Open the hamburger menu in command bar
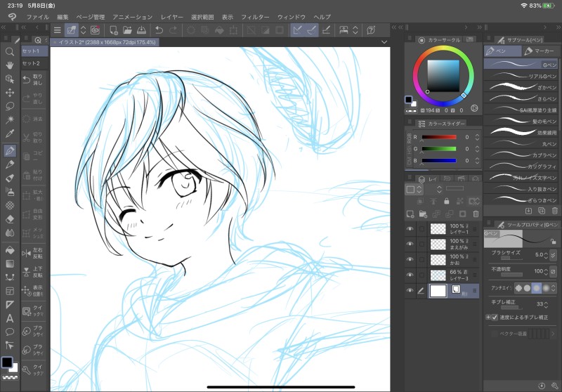This screenshot has width=562, height=392. coord(58,30)
